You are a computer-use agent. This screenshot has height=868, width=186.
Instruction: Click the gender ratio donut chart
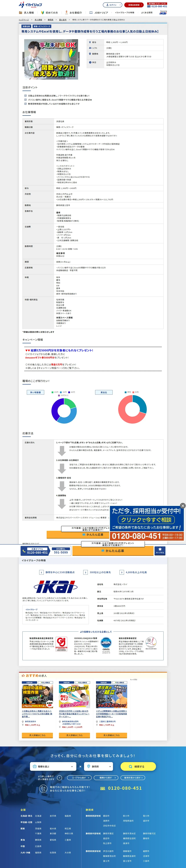132,409
